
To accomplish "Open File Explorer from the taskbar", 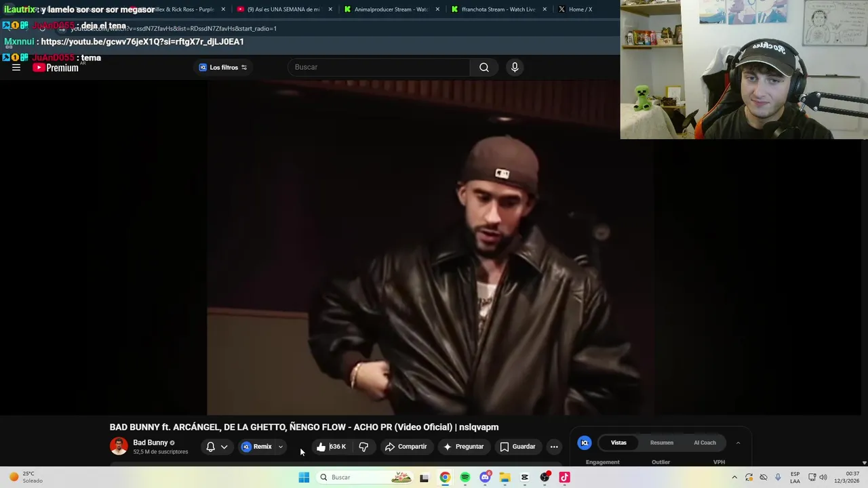I will click(x=505, y=477).
